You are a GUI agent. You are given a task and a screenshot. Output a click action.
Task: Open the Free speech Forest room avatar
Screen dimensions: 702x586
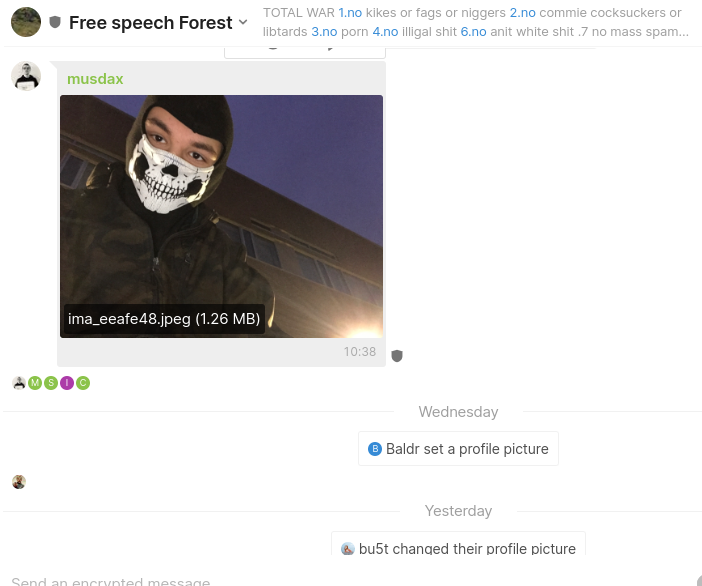(26, 22)
